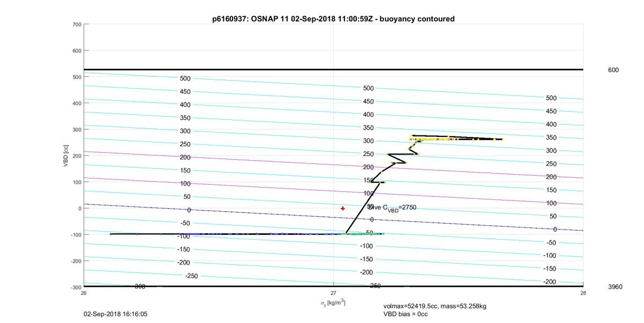
Task: Click the y-axis tick label '-300'
Action: (75, 287)
